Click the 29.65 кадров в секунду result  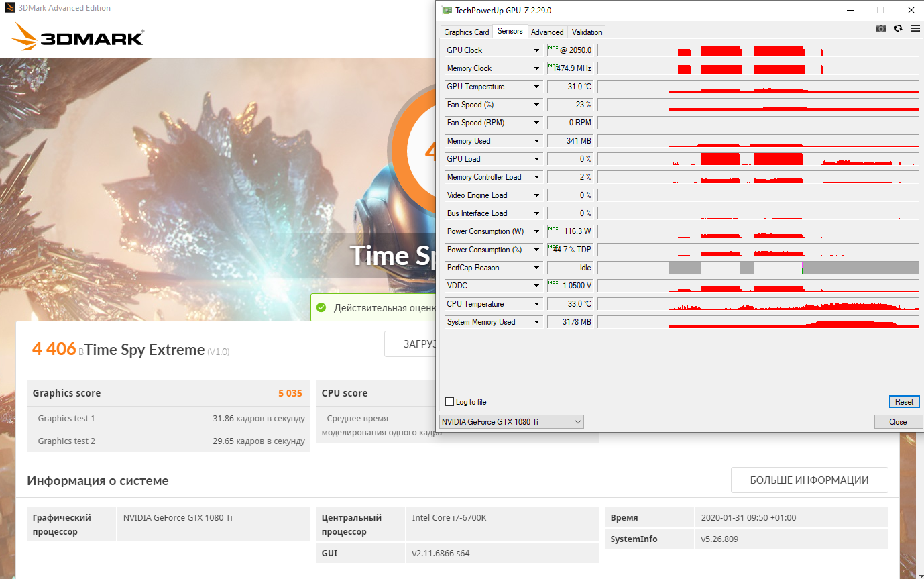coord(259,441)
